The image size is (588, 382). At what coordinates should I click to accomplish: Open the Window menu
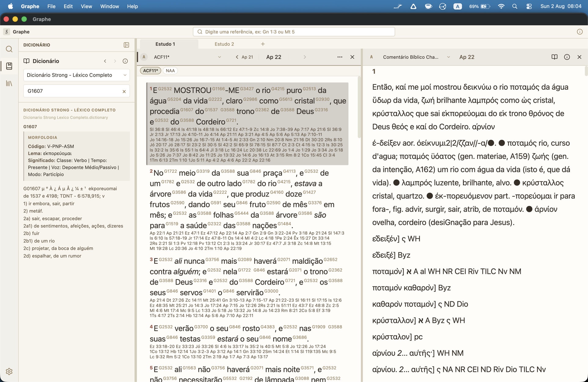click(x=110, y=6)
